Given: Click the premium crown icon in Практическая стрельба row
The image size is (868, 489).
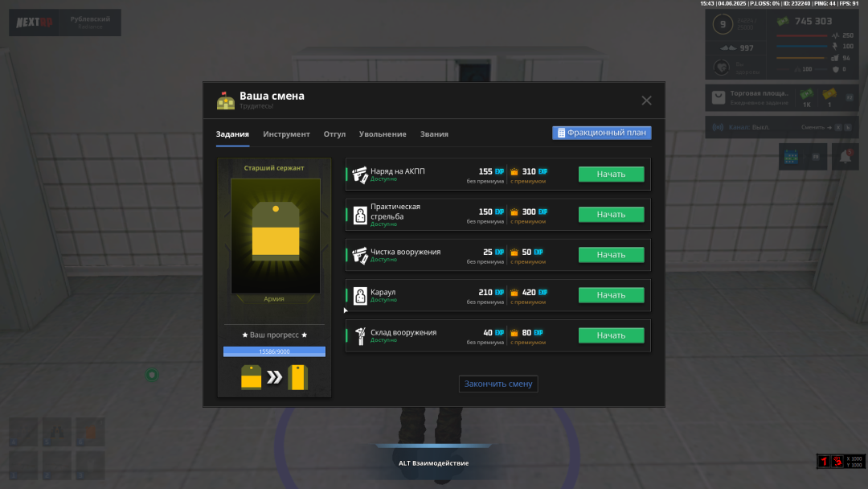Looking at the screenshot, I should 514,212.
